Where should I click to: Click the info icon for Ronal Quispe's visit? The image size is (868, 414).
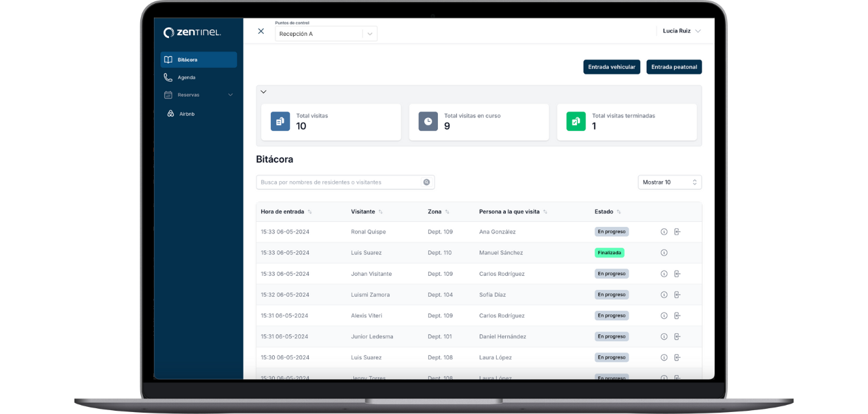(664, 231)
